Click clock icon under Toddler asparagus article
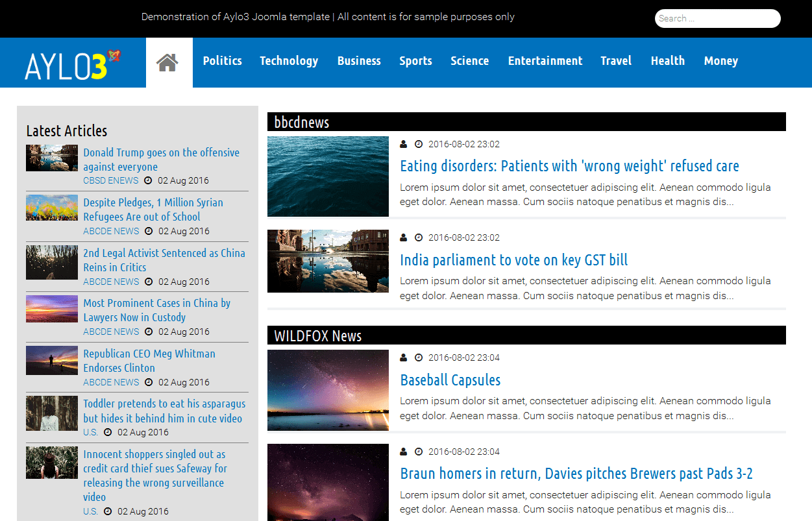The image size is (812, 521). click(108, 432)
